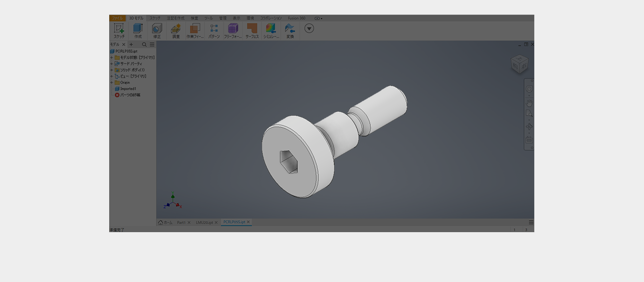Expand the Origin folder node
This screenshot has height=282, width=644.
[x=112, y=83]
